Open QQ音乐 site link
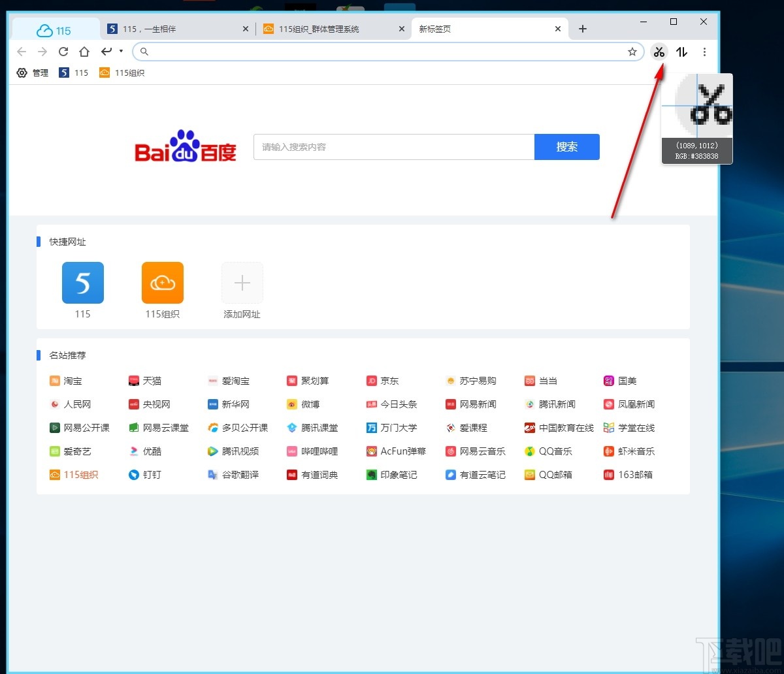 pyautogui.click(x=549, y=451)
